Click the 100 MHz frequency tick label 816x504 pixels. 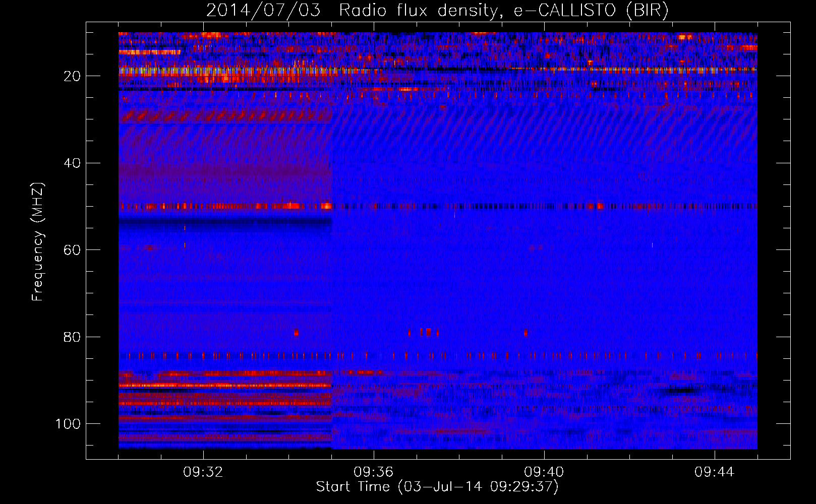[68, 424]
